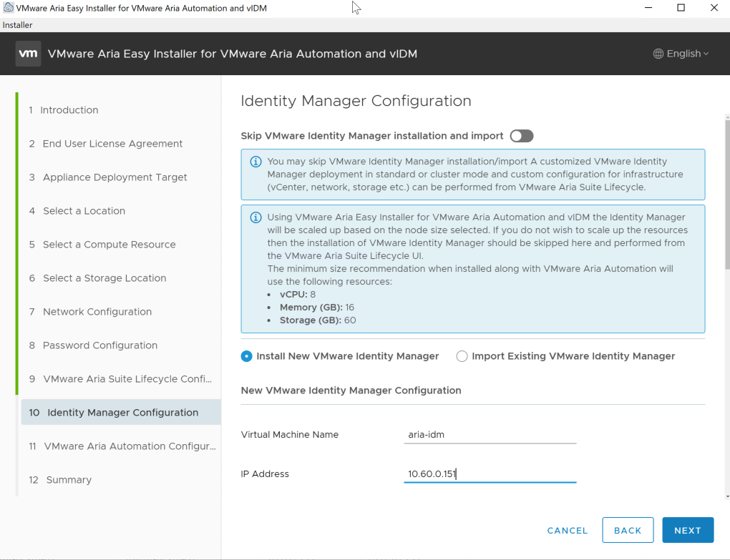Click the globe language icon

pos(658,54)
